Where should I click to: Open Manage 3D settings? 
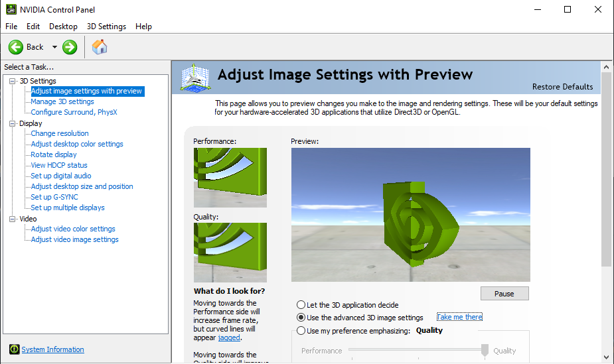pyautogui.click(x=62, y=101)
